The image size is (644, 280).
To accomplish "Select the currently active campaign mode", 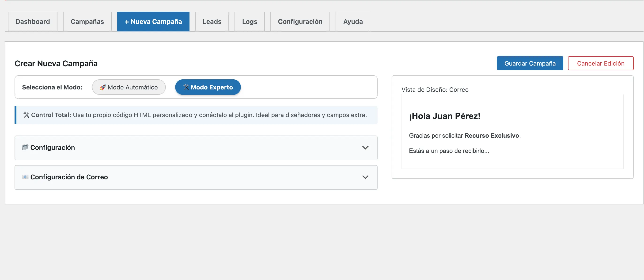I will click(208, 87).
